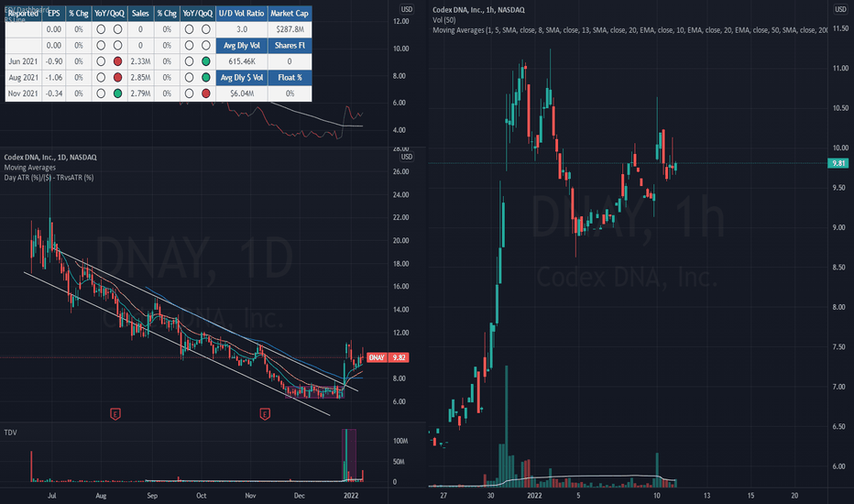Image resolution: width=854 pixels, height=504 pixels.
Task: Click the green EPS dot in Nov 2021 row
Action: (117, 93)
